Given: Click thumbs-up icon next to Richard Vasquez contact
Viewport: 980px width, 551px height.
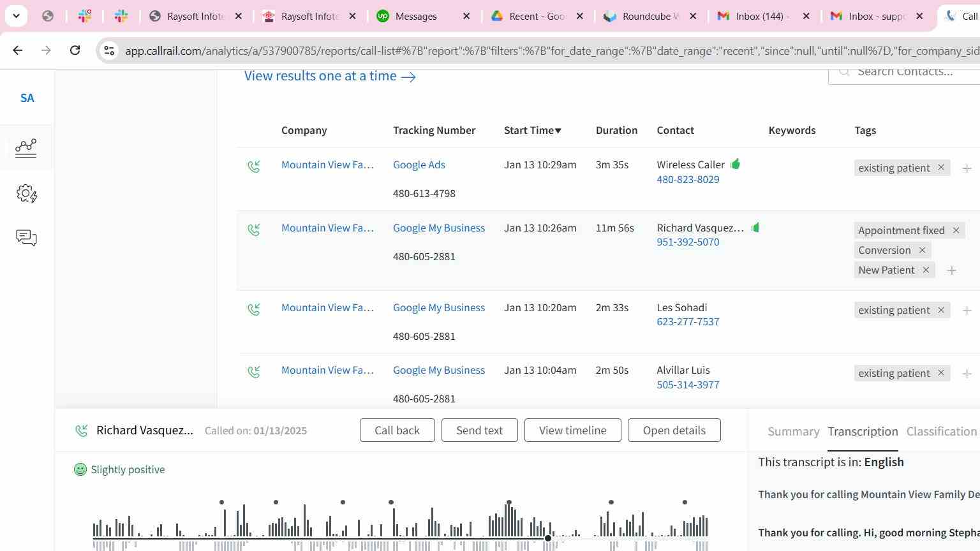Looking at the screenshot, I should (x=755, y=227).
